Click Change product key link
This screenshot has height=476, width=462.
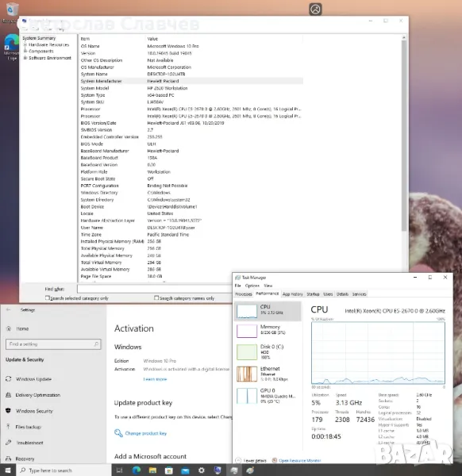click(x=146, y=433)
